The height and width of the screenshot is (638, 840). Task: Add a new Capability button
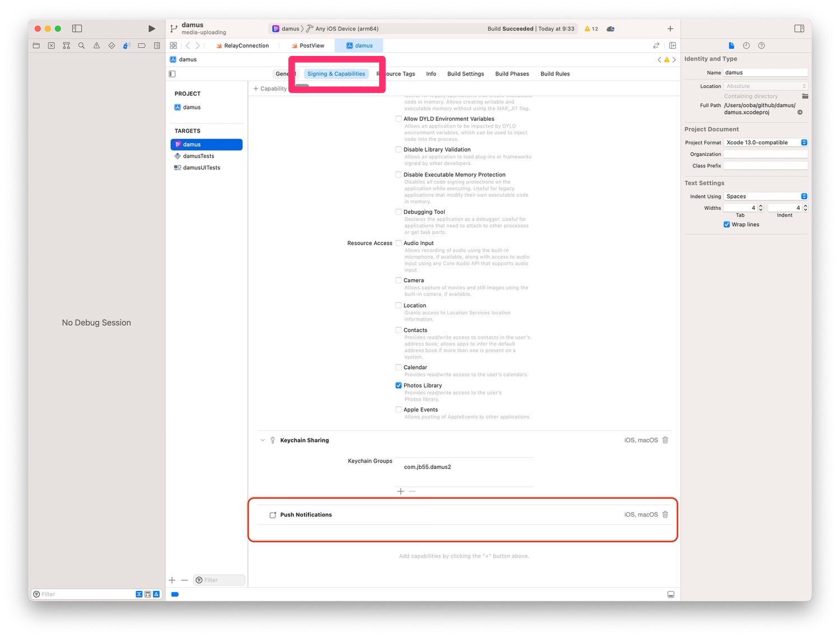click(x=270, y=88)
